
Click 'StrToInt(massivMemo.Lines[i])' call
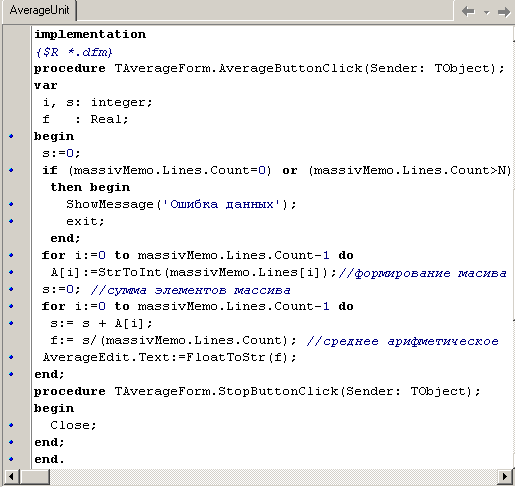(x=213, y=272)
